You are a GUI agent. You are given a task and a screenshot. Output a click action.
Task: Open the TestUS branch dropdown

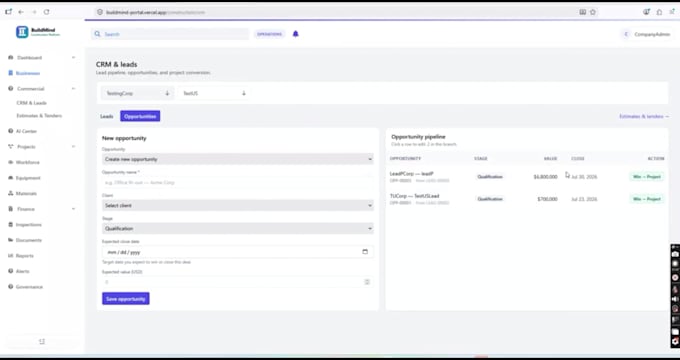214,93
